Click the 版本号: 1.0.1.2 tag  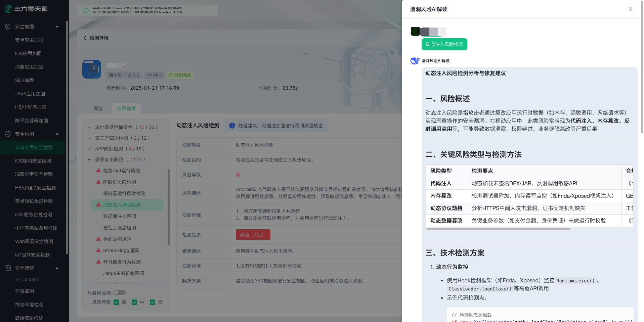click(x=124, y=75)
